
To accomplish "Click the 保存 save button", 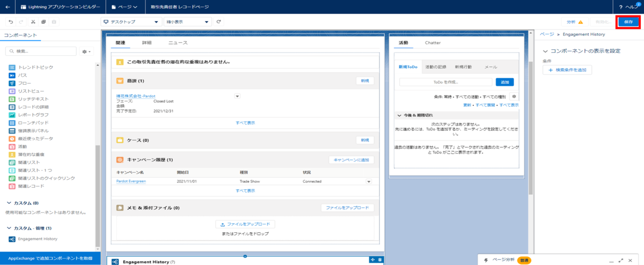I will tap(628, 22).
